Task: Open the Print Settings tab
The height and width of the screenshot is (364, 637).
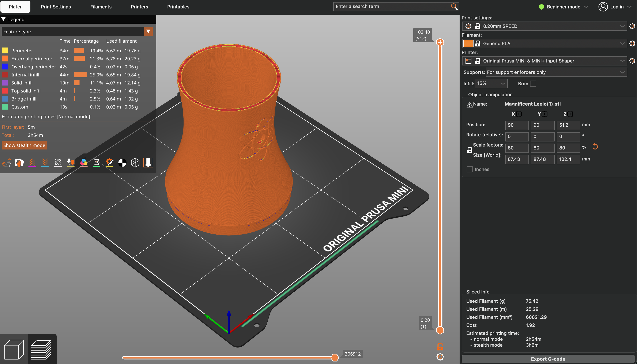Action: pos(56,7)
